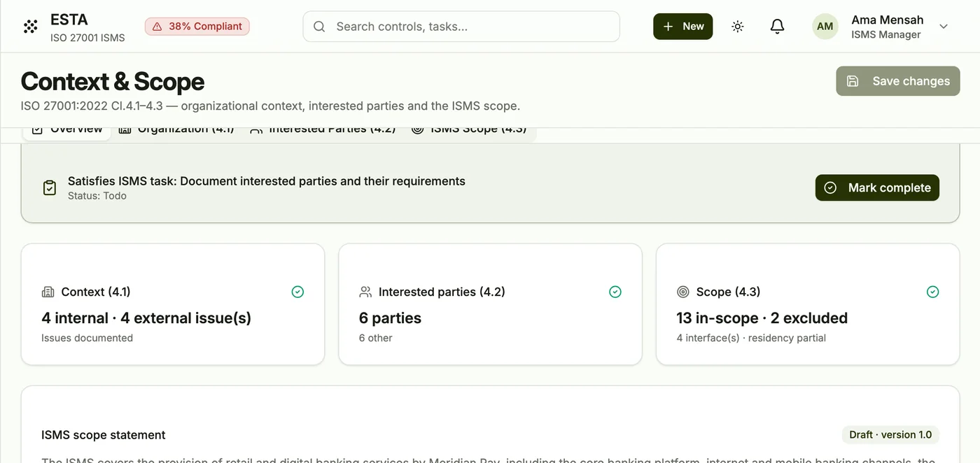The height and width of the screenshot is (463, 980).
Task: Click 'Issues documented' caption
Action: click(x=87, y=338)
